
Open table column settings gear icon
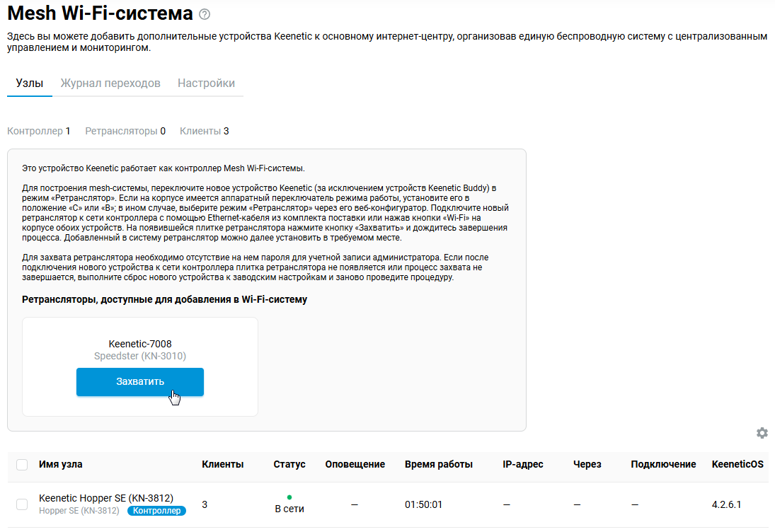(x=762, y=433)
